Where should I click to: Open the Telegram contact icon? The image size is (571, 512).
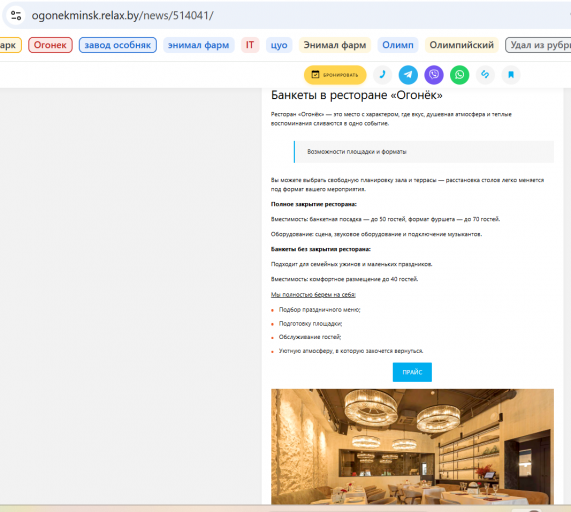point(408,75)
